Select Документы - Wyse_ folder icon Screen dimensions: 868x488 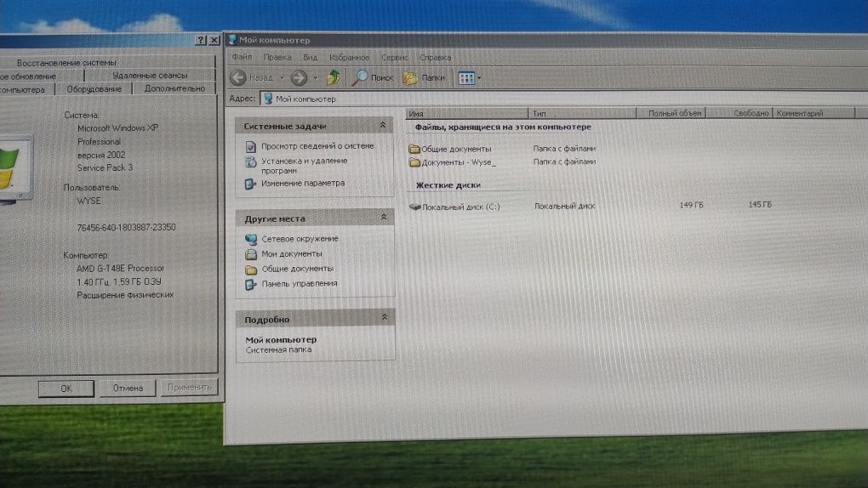pyautogui.click(x=414, y=162)
